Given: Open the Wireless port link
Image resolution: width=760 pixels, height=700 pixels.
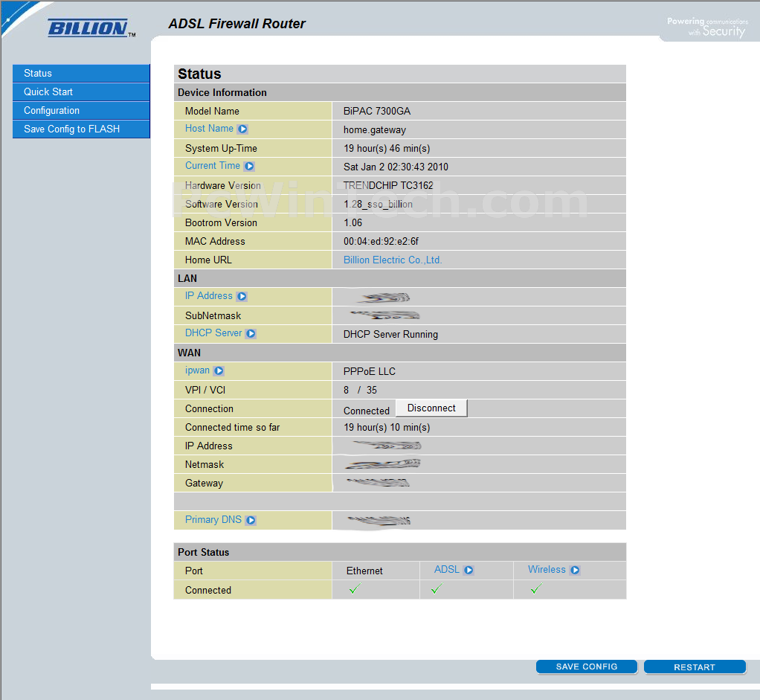Looking at the screenshot, I should pyautogui.click(x=547, y=570).
